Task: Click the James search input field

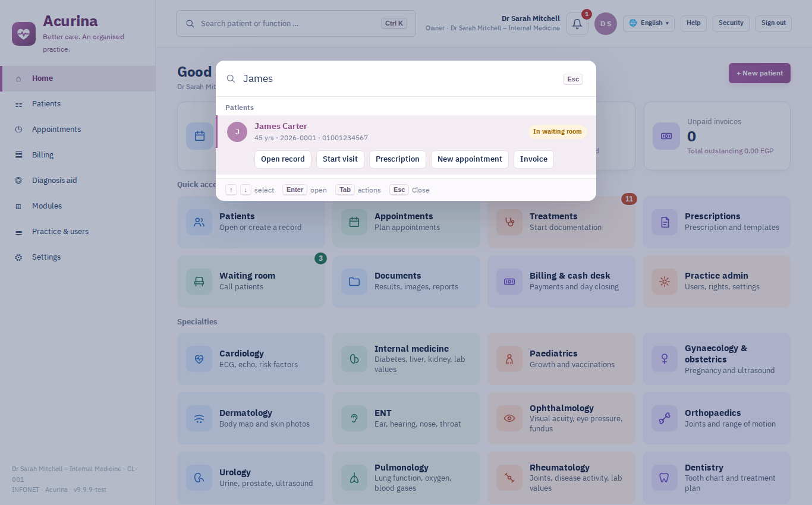Action: [x=398, y=78]
